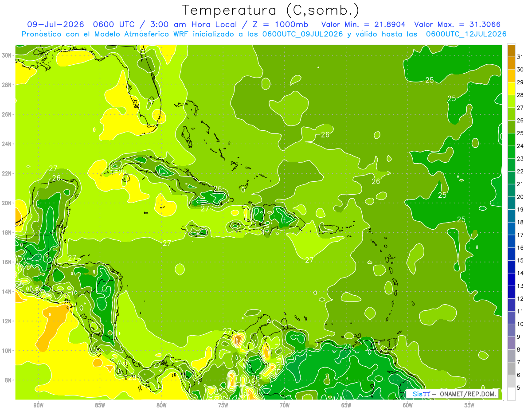Click the "22N" latitude axis label

pos(8,173)
